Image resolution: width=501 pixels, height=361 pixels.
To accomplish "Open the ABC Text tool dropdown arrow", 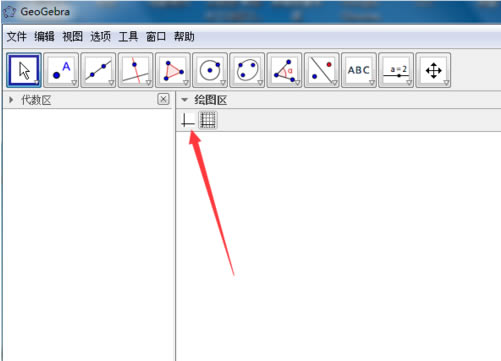I will tap(372, 83).
